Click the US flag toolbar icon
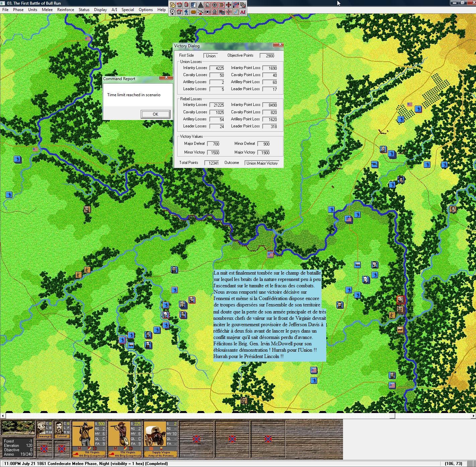Viewport: 476px width, 467px height. [x=236, y=5]
